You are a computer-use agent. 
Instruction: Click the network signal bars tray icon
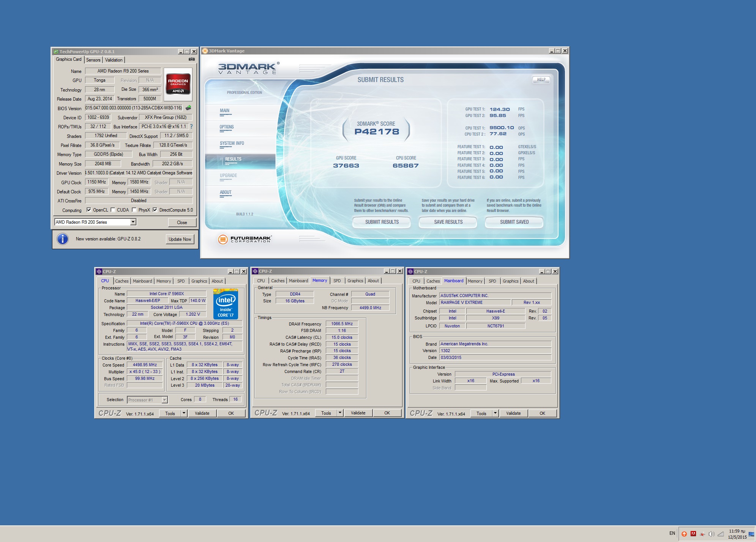click(x=721, y=534)
